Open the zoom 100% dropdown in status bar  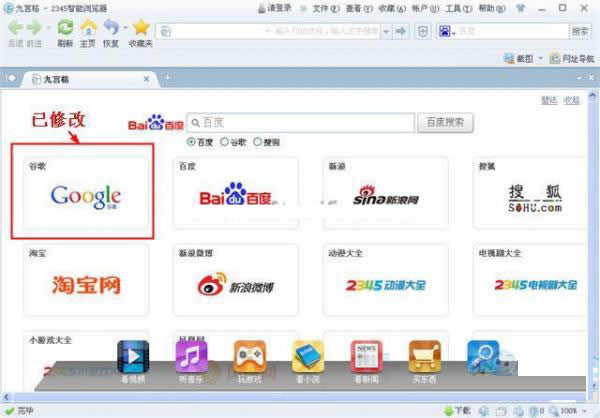click(x=584, y=411)
